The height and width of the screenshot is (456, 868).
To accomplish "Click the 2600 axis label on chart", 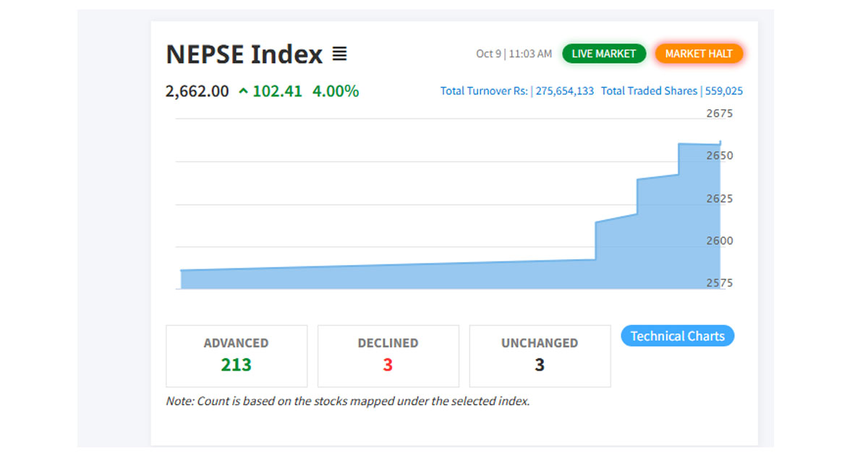I will coord(719,240).
